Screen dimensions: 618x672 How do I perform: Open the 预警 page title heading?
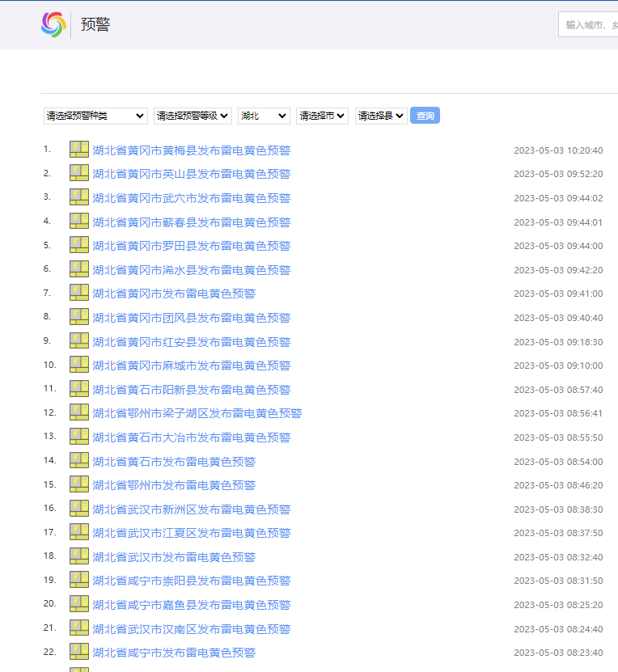click(95, 24)
